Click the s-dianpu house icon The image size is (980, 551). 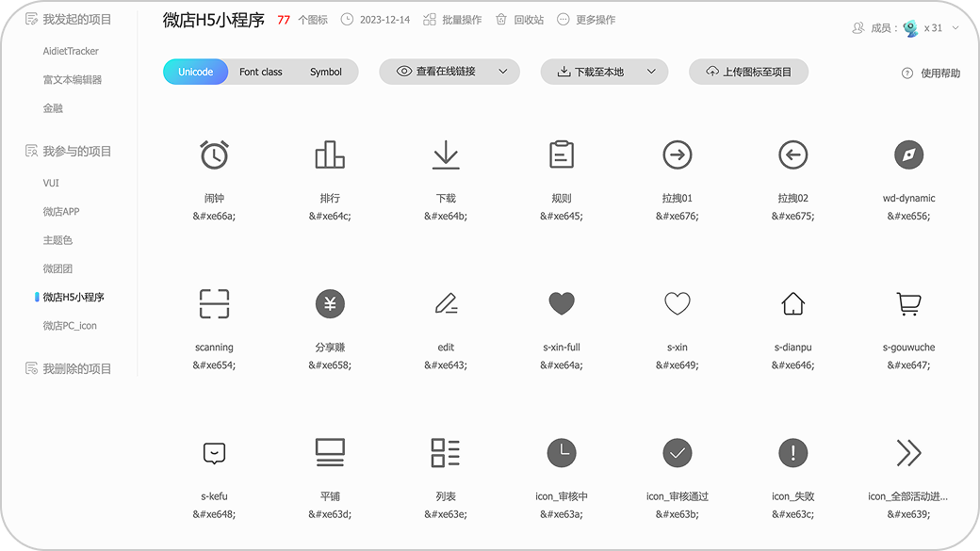pyautogui.click(x=793, y=303)
